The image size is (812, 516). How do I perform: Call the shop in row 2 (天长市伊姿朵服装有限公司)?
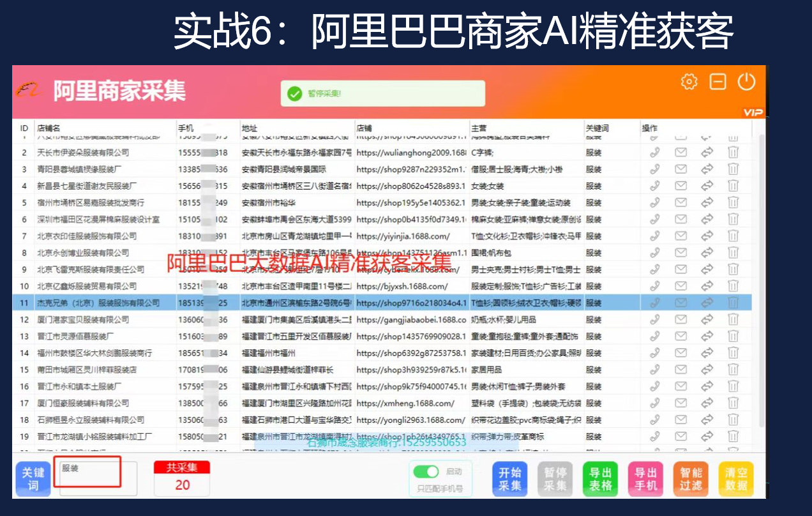pos(655,153)
